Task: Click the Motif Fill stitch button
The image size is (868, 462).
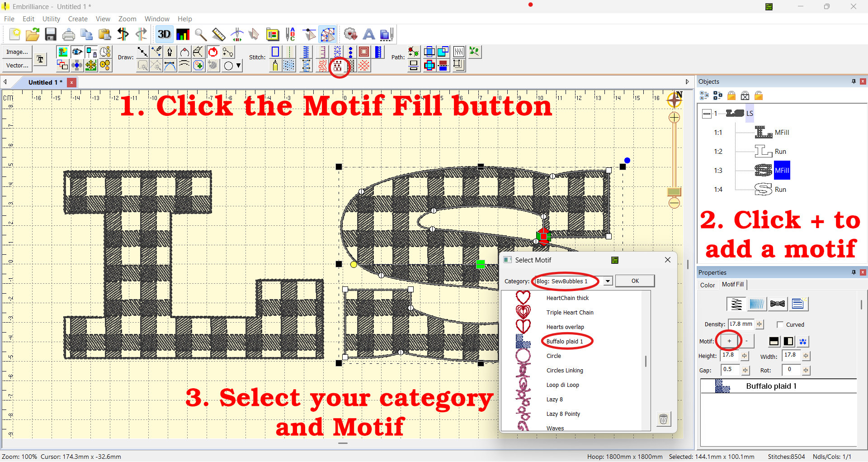Action: [x=338, y=67]
